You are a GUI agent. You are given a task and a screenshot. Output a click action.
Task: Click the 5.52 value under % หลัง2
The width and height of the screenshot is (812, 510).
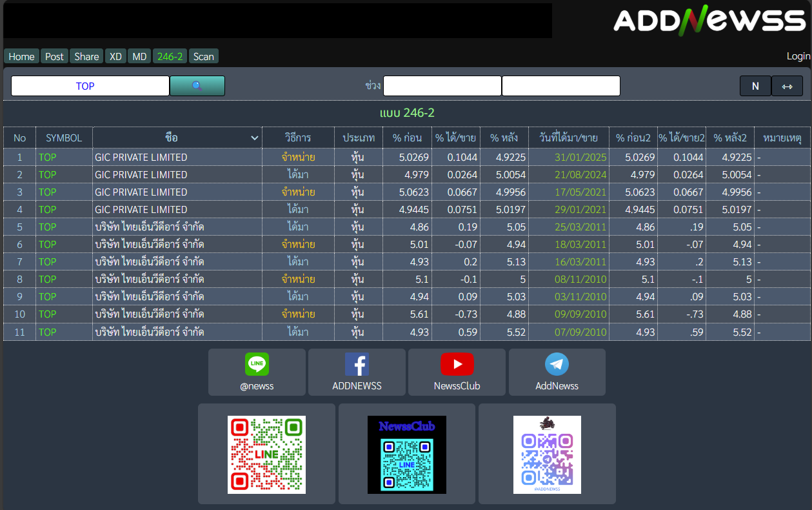(x=742, y=332)
